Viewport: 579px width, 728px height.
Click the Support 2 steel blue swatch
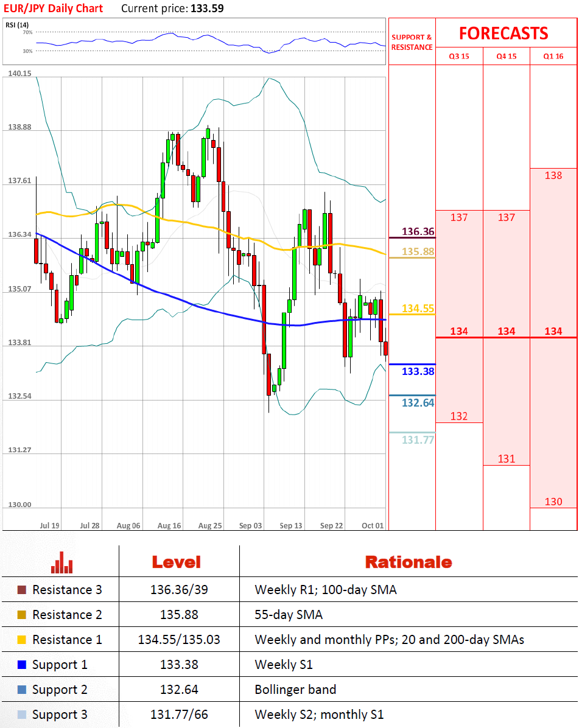[x=22, y=690]
